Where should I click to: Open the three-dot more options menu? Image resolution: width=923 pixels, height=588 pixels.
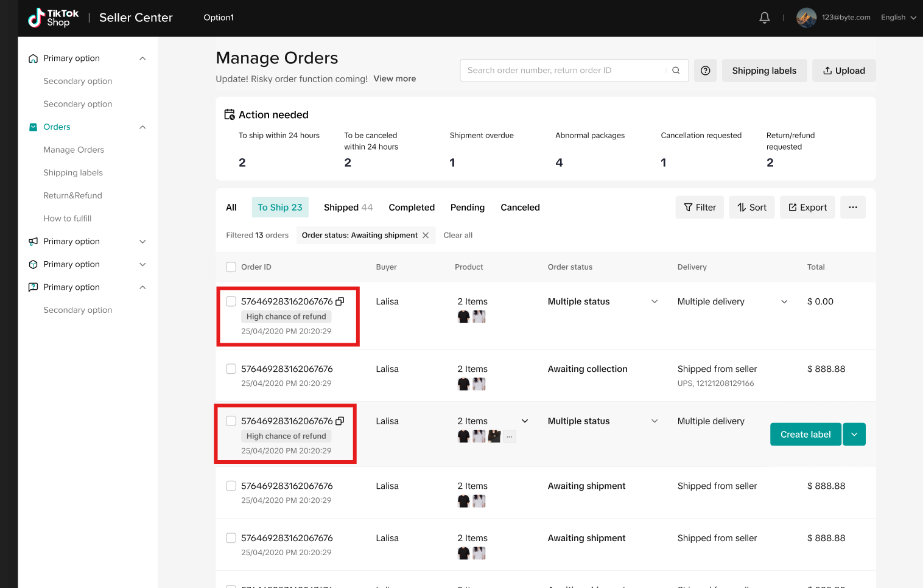click(852, 208)
